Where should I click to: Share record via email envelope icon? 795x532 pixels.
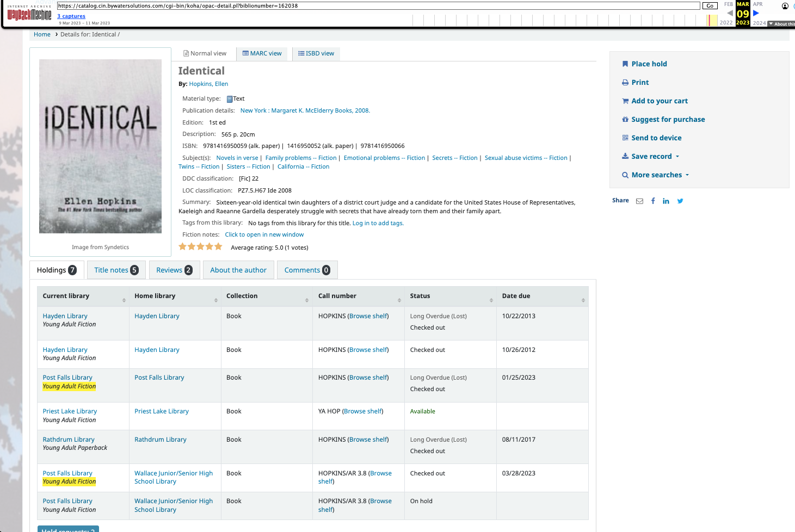(x=639, y=201)
